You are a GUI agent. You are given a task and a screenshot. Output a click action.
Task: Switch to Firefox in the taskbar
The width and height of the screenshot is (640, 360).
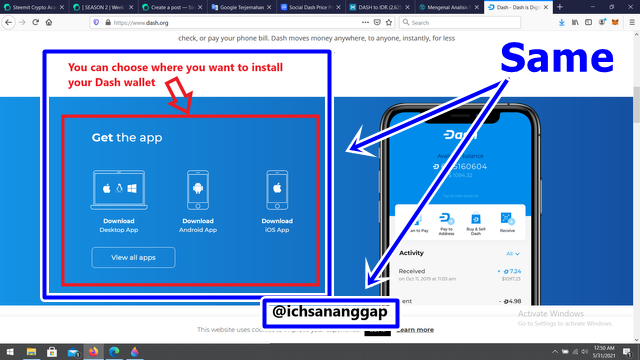93,352
